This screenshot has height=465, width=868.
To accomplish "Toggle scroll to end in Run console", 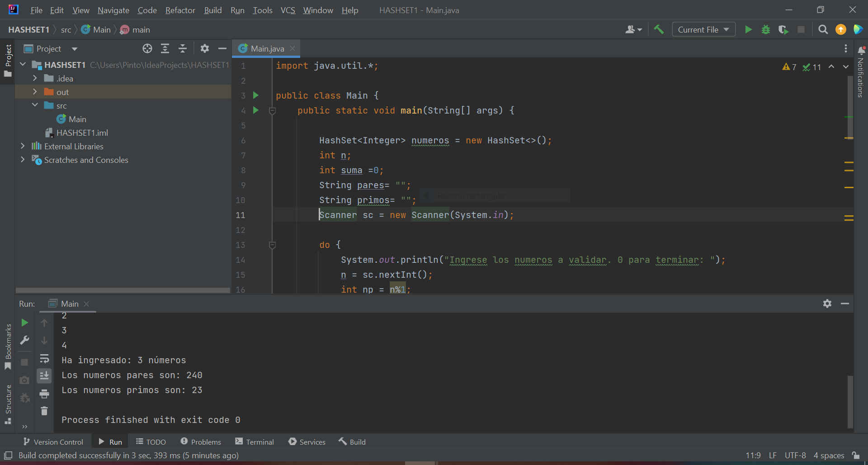I will coord(44,376).
